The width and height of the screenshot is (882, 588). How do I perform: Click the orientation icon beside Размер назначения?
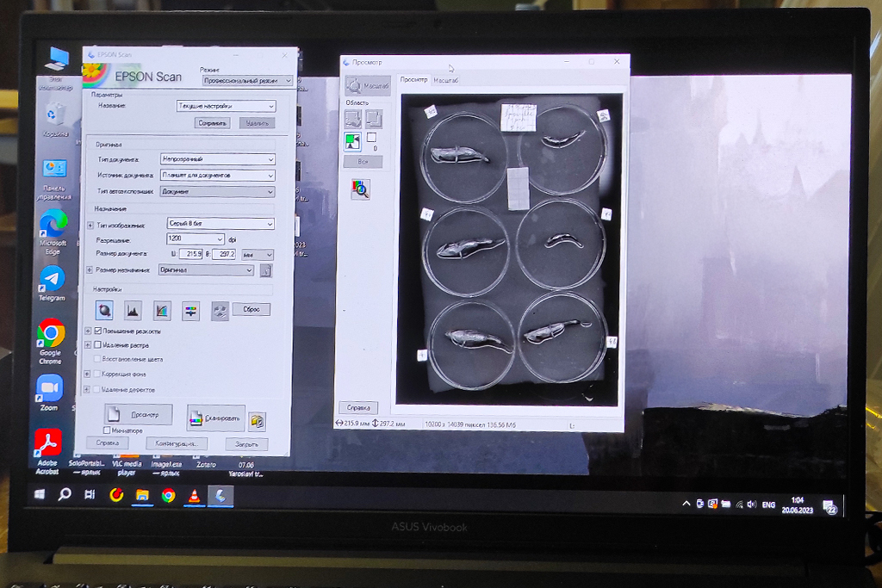266,270
